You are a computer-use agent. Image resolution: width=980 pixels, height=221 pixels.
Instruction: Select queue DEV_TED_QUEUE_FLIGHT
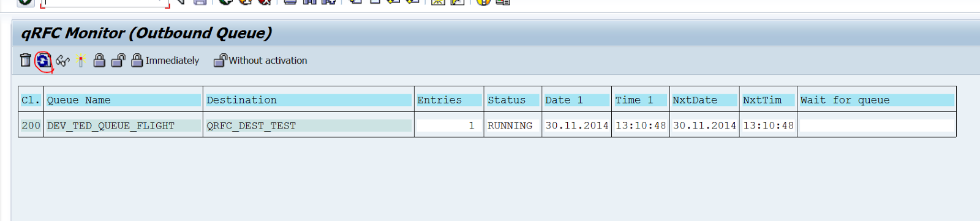click(123, 125)
